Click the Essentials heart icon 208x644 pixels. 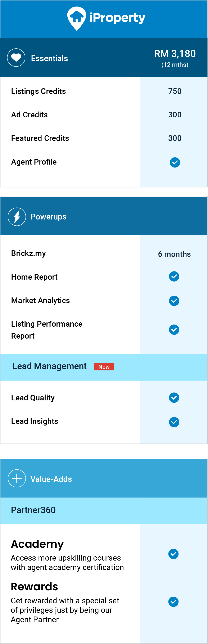pos(16,58)
